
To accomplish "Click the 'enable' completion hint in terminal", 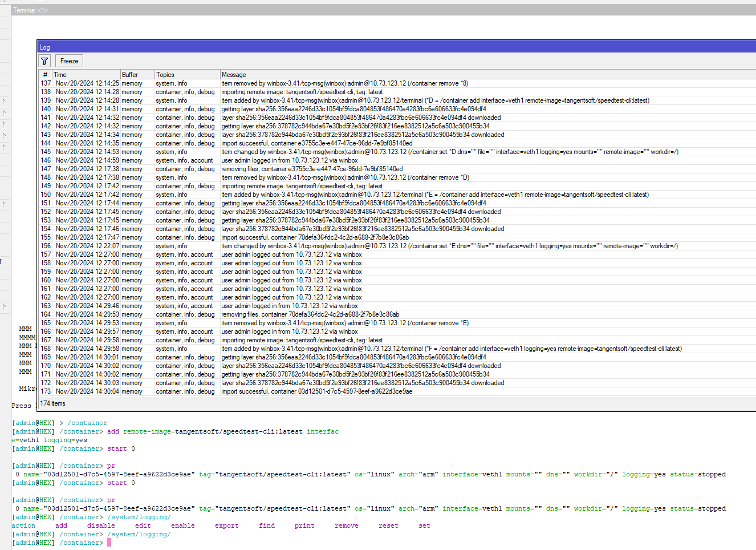I will [183, 525].
